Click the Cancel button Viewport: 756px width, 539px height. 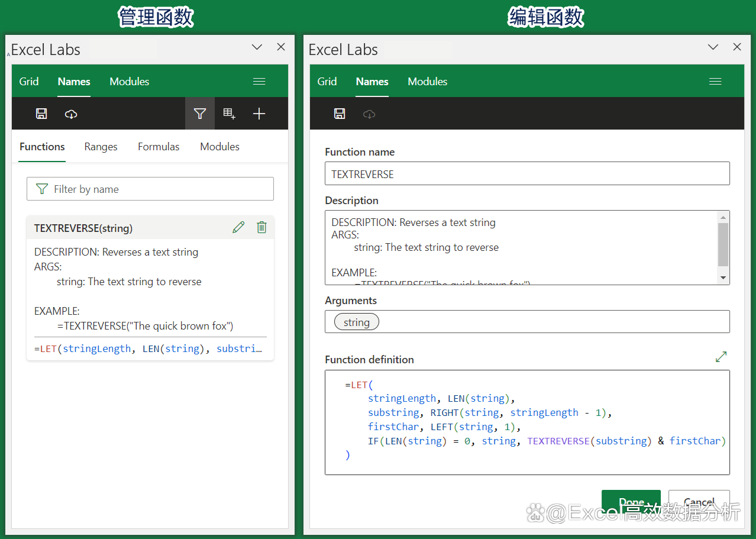[x=699, y=502]
